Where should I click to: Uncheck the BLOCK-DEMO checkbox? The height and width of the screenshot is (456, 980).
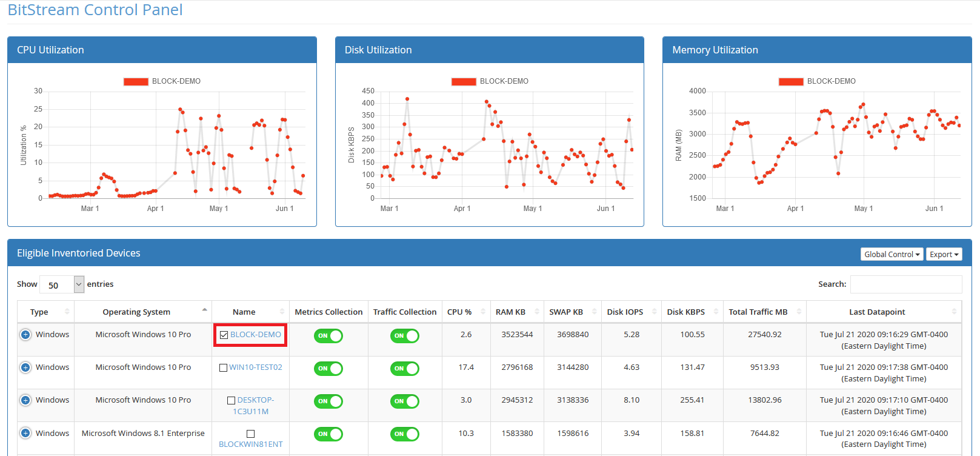[x=224, y=335]
